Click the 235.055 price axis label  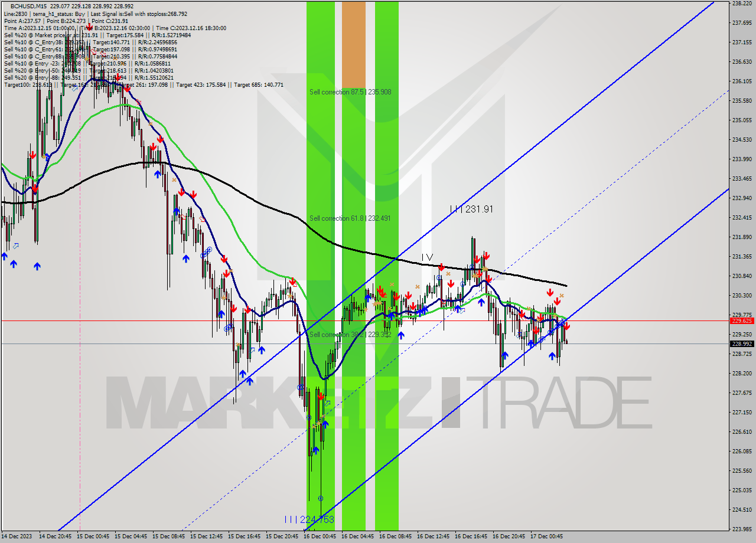tap(742, 120)
